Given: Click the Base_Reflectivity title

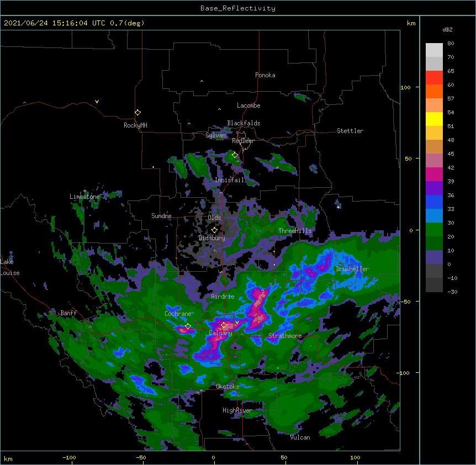Looking at the screenshot, I should tap(238, 8).
